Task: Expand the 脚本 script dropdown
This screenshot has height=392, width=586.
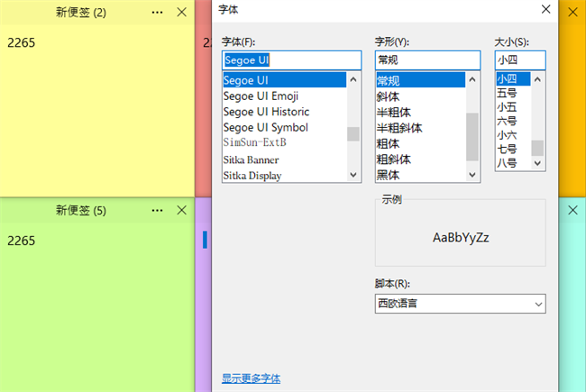Action: point(460,304)
